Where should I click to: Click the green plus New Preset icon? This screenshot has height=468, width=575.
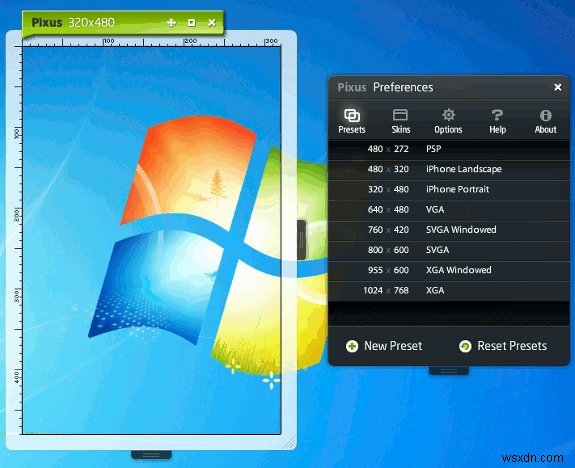click(x=352, y=346)
